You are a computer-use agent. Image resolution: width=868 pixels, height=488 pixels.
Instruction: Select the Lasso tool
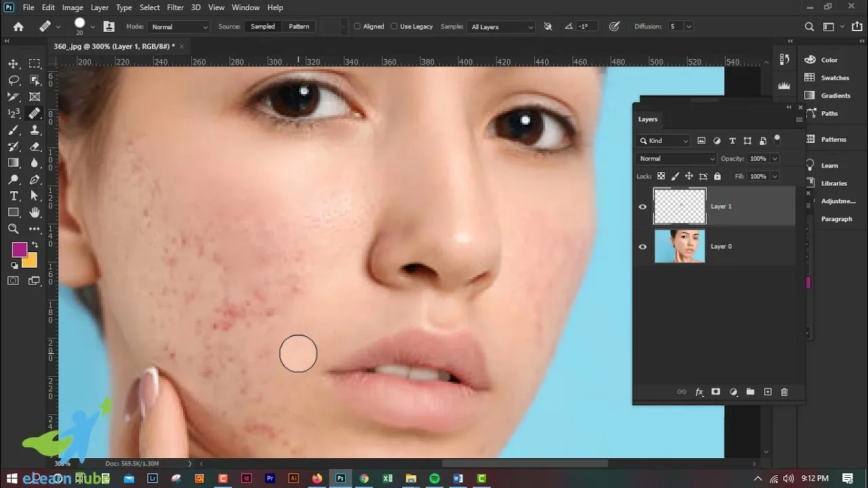(13, 81)
